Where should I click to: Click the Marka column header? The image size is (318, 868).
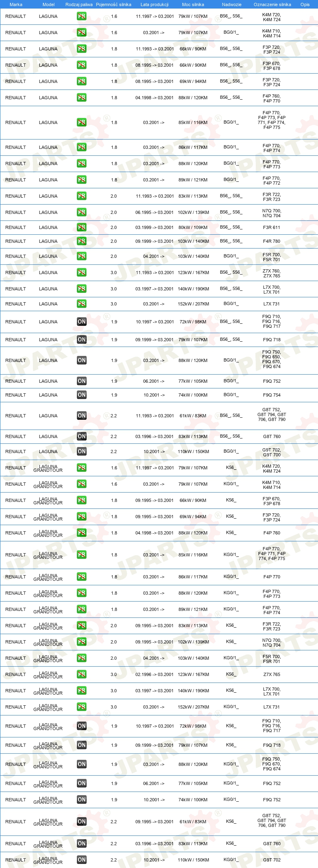tap(16, 4)
